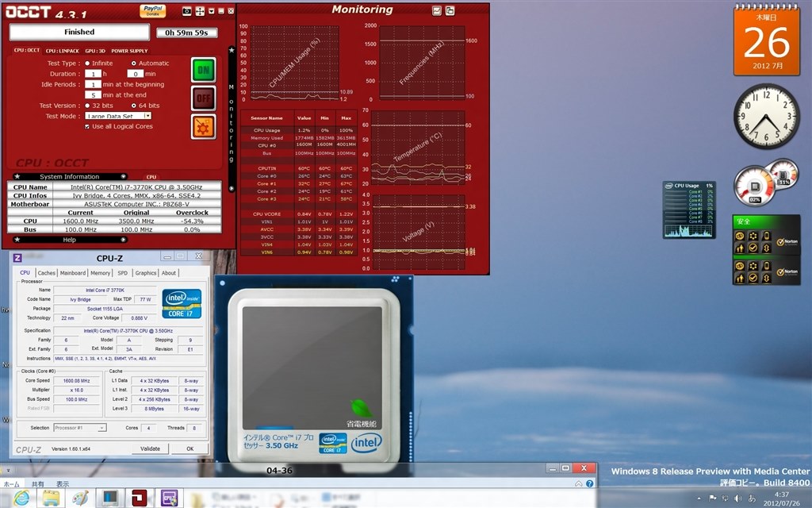This screenshot has width=812, height=508.
Task: Click the graph icon in Monitoring header
Action: click(x=437, y=10)
